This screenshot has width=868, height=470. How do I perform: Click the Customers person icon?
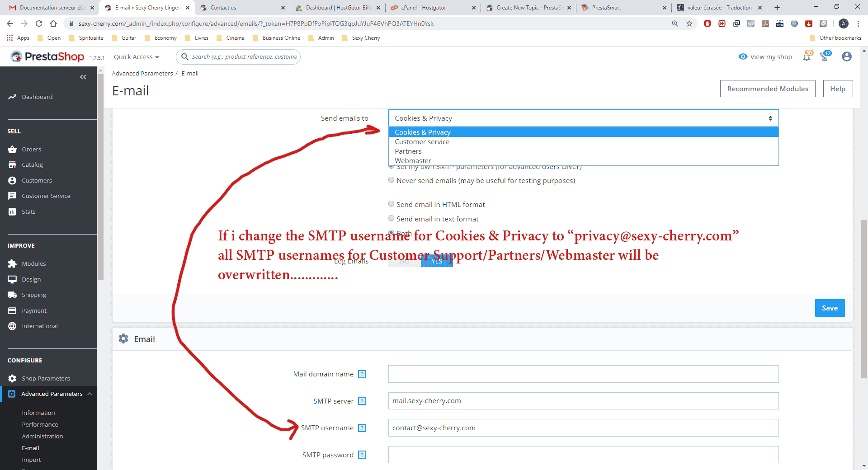tap(12, 180)
